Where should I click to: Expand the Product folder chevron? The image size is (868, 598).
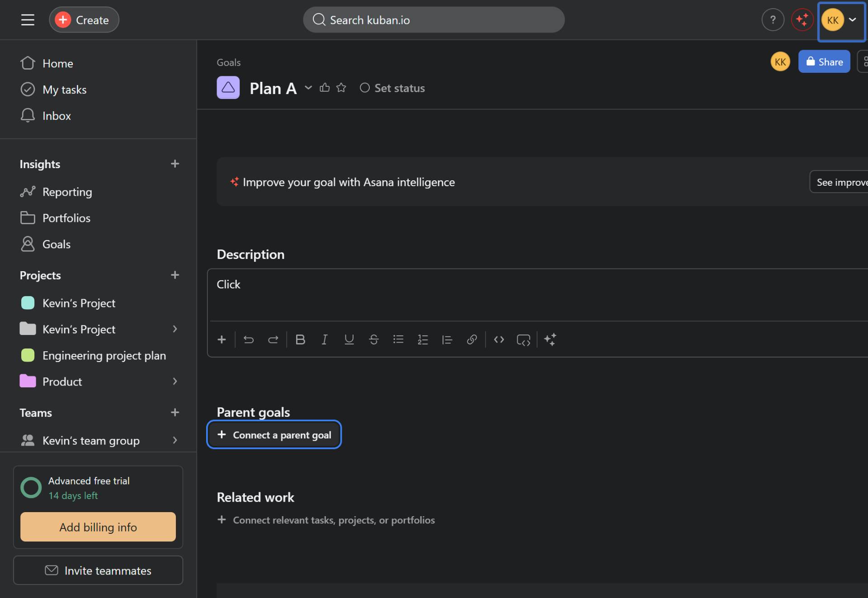[x=175, y=381]
